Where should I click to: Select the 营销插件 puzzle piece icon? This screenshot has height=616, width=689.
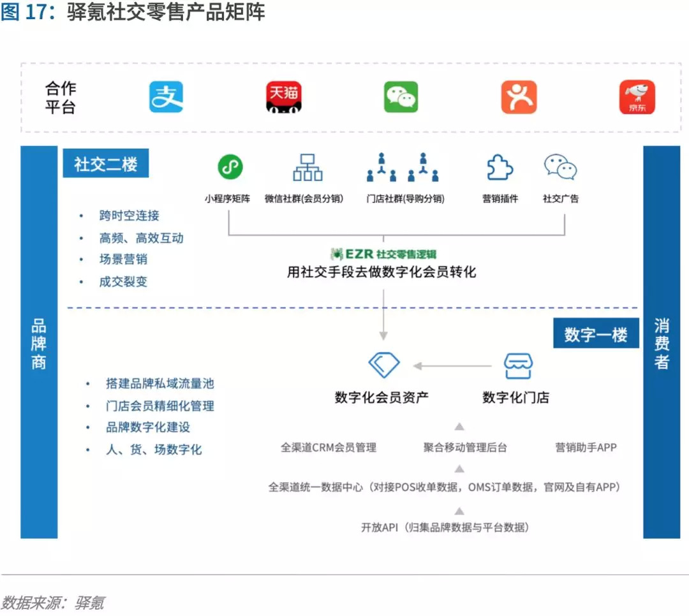(500, 167)
